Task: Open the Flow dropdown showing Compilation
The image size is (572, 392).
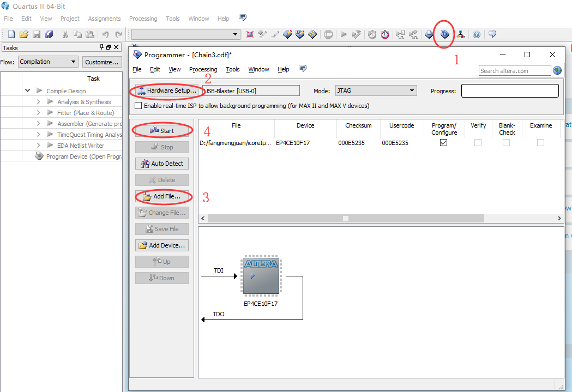Action: [x=48, y=62]
